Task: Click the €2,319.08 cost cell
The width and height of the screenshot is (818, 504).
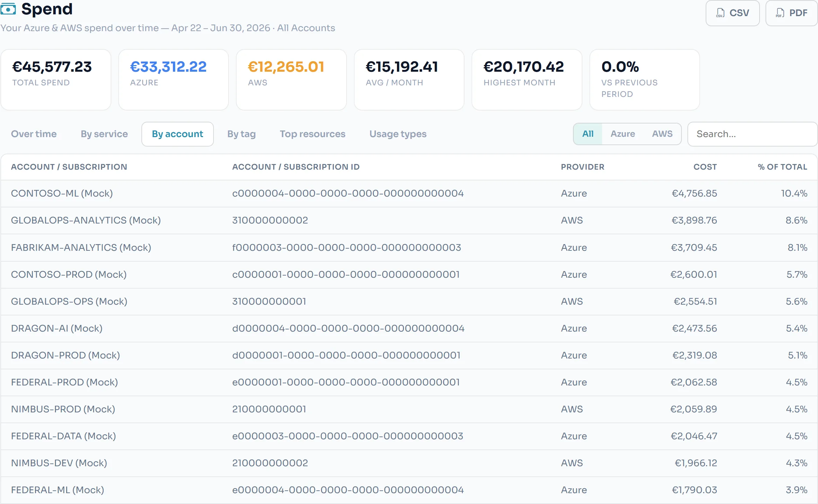Action: [695, 355]
